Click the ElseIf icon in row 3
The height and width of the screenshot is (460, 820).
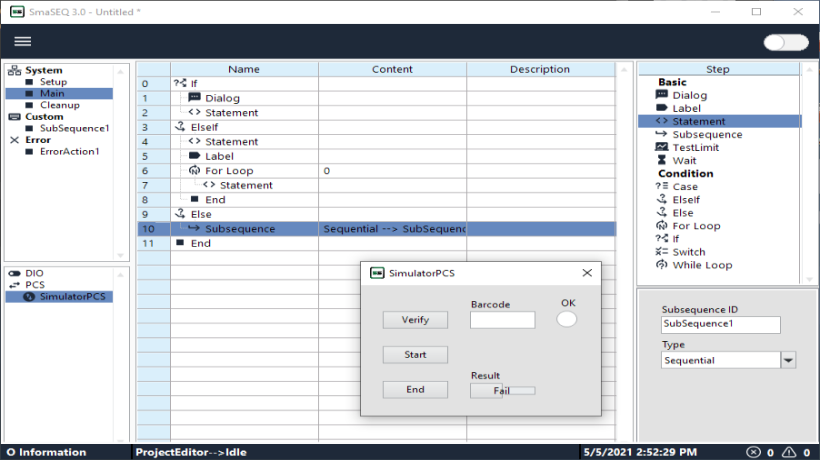[180, 126]
